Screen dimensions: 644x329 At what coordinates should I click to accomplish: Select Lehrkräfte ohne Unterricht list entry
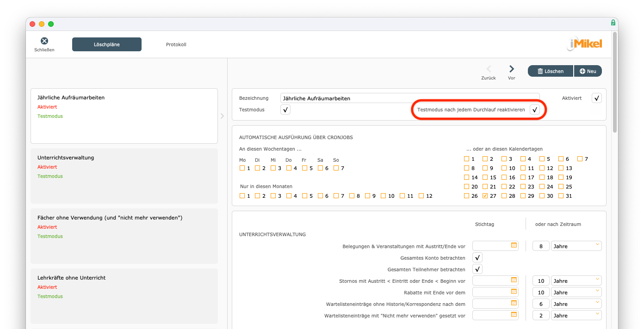click(x=124, y=296)
